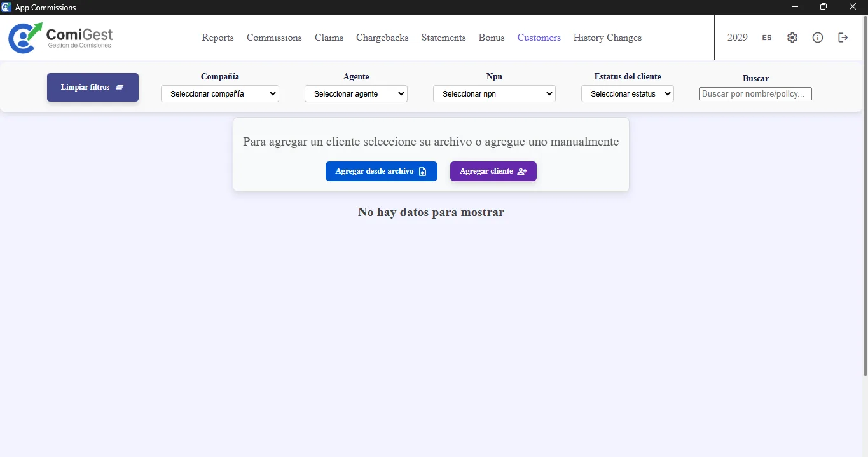Click the App Commissions title bar icon

6,7
